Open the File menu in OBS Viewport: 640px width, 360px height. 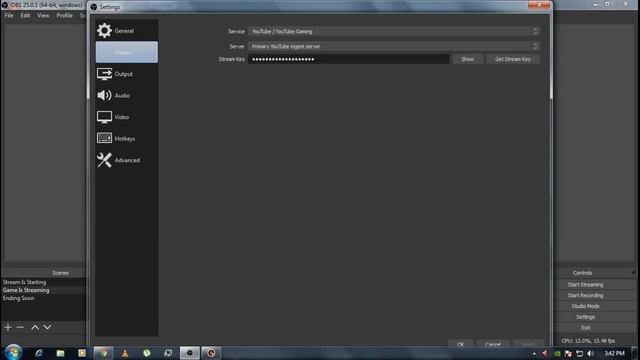(9, 16)
